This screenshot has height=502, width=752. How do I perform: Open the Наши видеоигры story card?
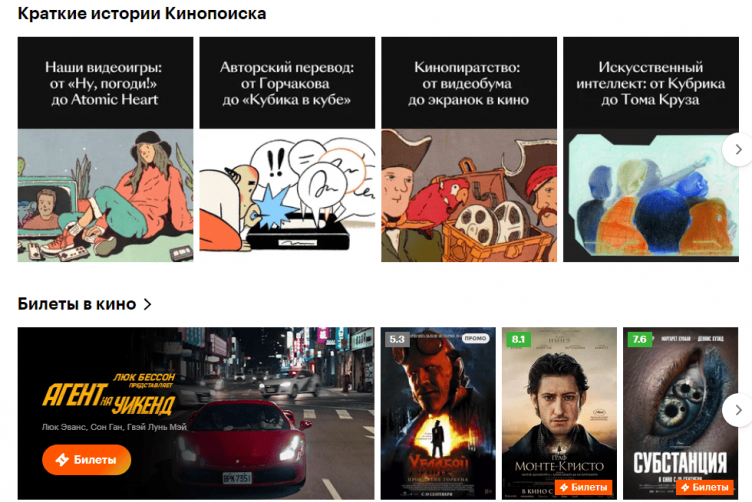pyautogui.click(x=106, y=149)
